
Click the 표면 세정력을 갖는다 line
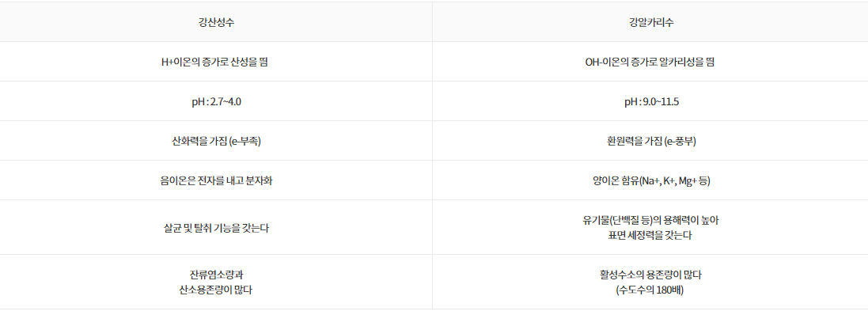pyautogui.click(x=650, y=235)
